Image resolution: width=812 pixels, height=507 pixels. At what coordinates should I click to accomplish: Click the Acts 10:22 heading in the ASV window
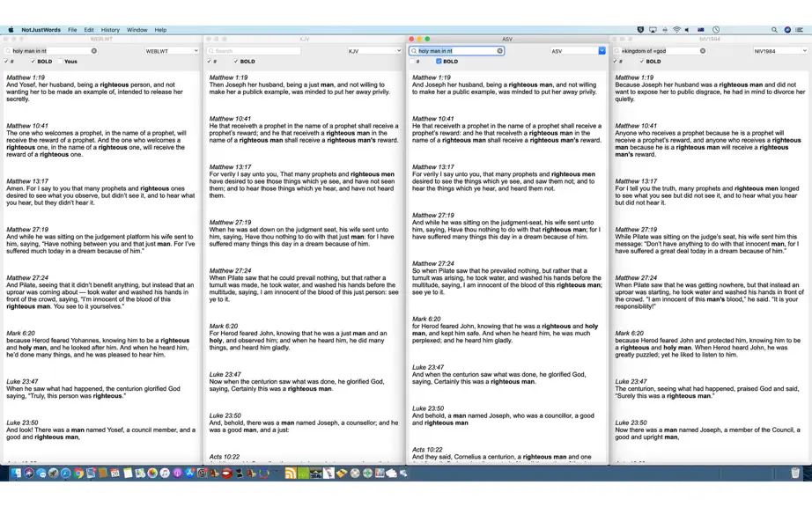point(427,450)
